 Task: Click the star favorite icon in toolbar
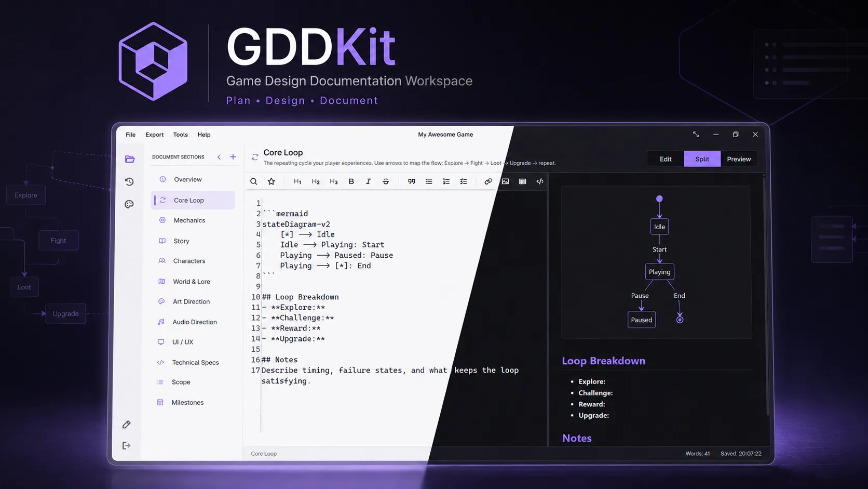pyautogui.click(x=271, y=181)
